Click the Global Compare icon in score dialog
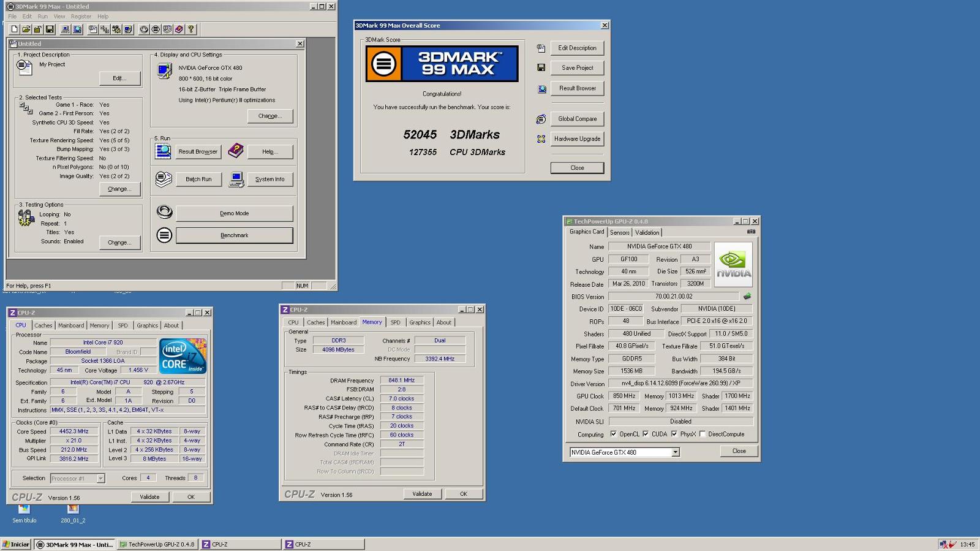The image size is (980, 551). 541,119
